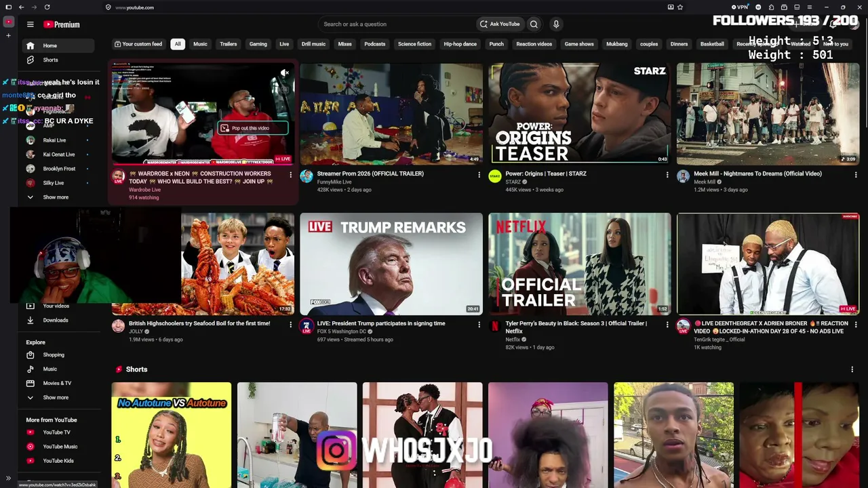Play Power: Origins Teaser thumbnail
Viewport: 868px width, 488px height.
(580, 115)
